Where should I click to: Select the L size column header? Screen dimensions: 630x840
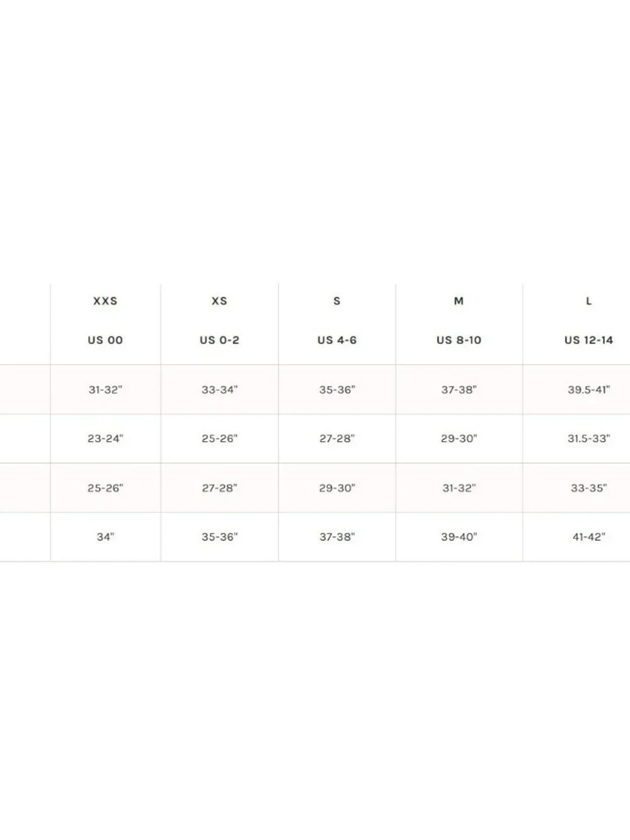[x=589, y=301]
